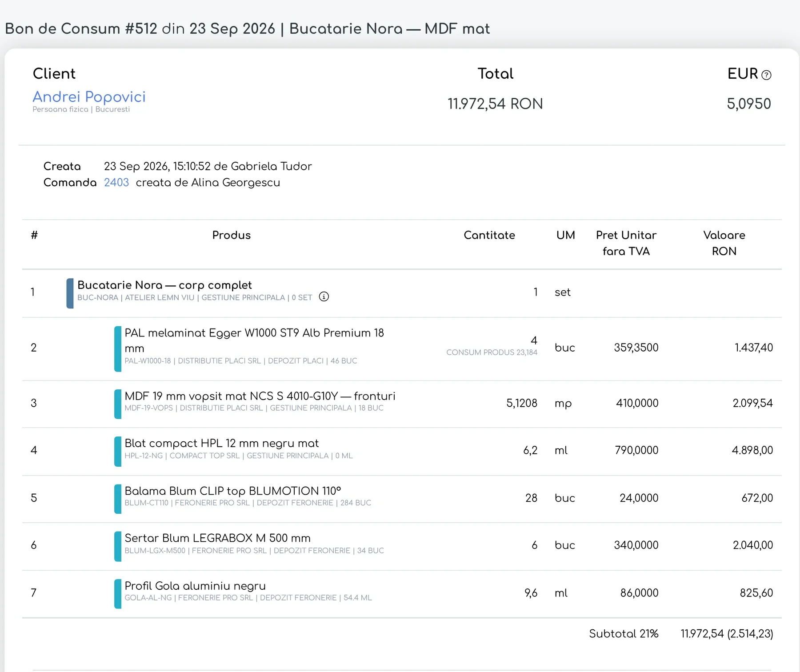The height and width of the screenshot is (672, 800).
Task: Click 'Subtotal 21%' label
Action: 624,634
